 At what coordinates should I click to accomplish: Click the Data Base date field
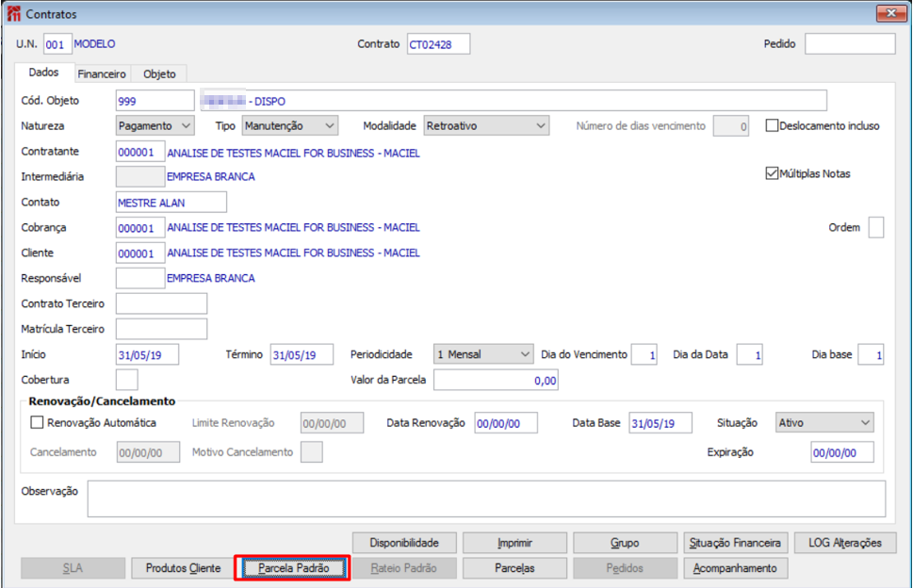pos(660,423)
